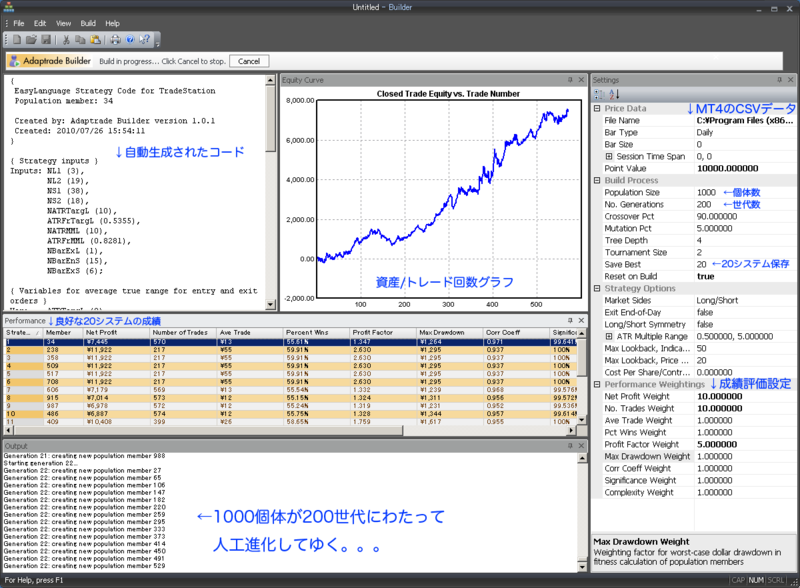800x588 pixels.
Task: Pin the Output panel
Action: pyautogui.click(x=570, y=446)
